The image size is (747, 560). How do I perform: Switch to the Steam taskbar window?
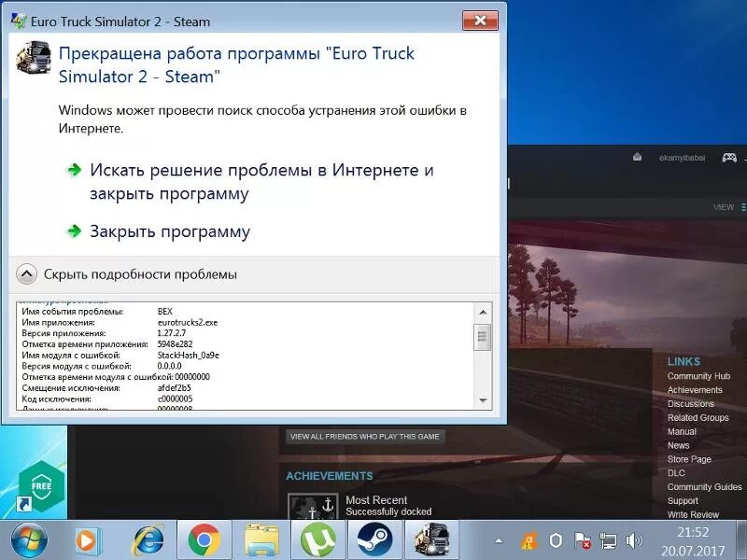click(x=375, y=540)
